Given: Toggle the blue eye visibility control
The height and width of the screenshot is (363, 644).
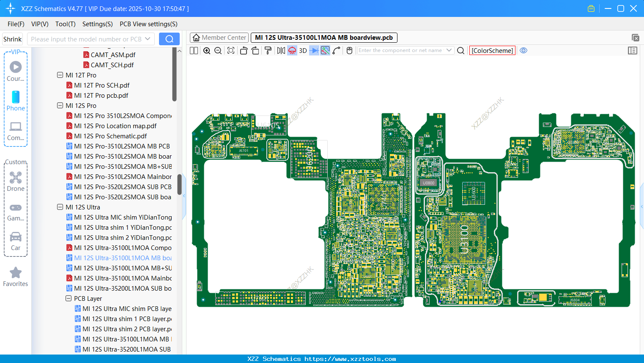Looking at the screenshot, I should click(x=523, y=50).
